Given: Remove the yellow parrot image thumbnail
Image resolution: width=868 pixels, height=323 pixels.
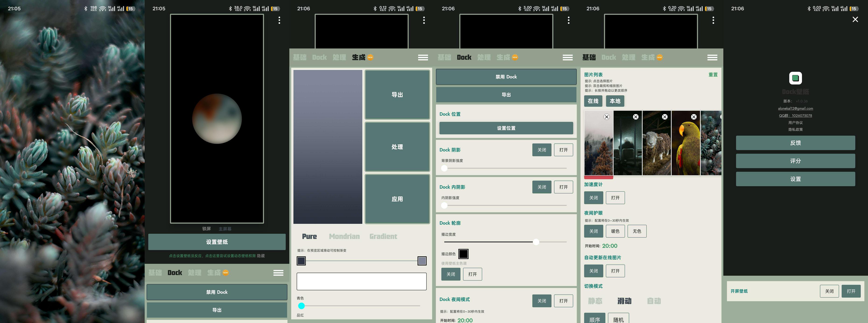Looking at the screenshot, I should pos(693,117).
